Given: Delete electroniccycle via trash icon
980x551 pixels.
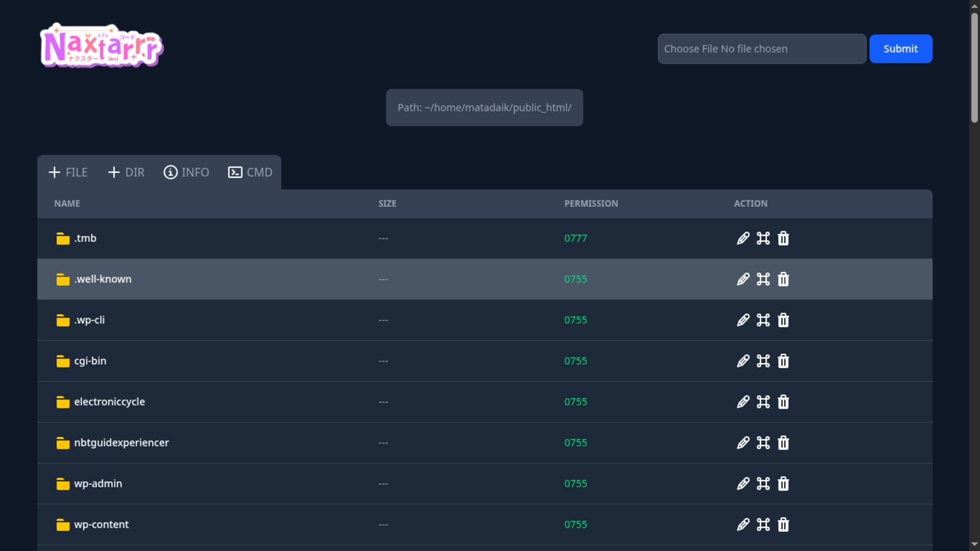Looking at the screenshot, I should tap(783, 402).
